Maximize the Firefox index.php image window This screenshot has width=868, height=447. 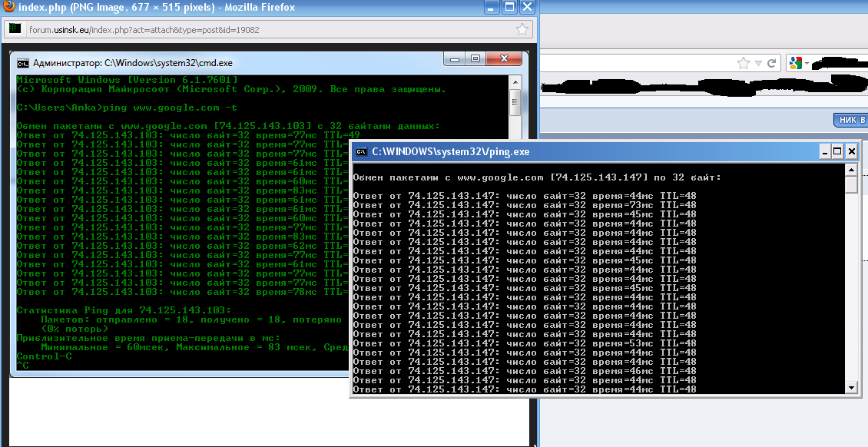(509, 8)
